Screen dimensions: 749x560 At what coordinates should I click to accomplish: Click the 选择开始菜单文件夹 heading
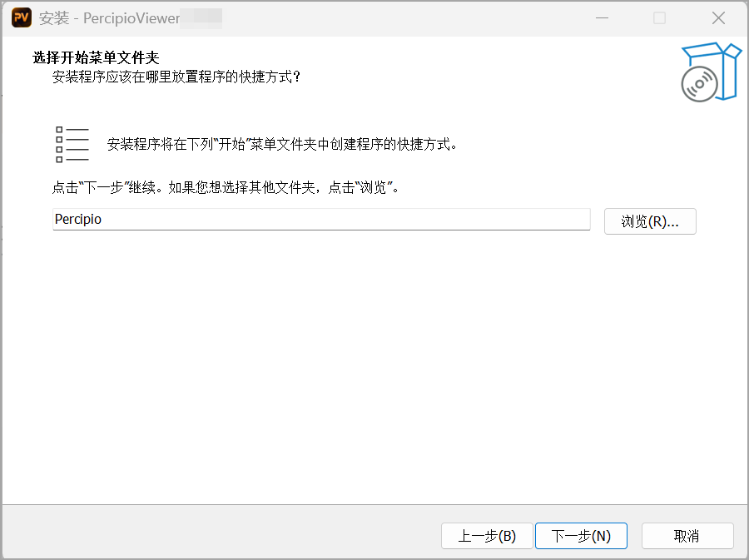pos(96,57)
